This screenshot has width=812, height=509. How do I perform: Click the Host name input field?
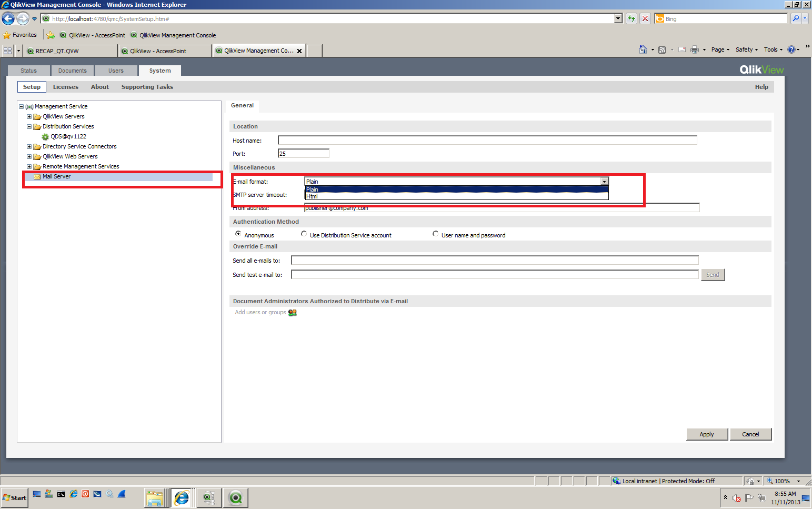tap(487, 141)
